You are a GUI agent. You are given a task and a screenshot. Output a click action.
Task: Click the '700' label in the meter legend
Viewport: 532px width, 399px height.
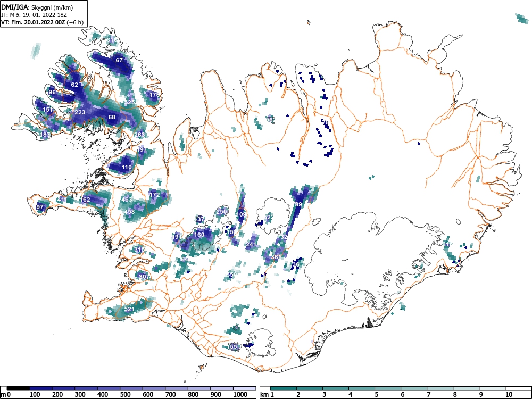pyautogui.click(x=171, y=395)
